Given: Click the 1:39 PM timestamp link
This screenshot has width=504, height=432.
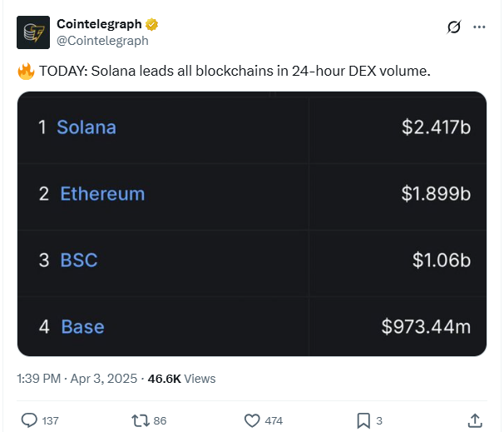Looking at the screenshot, I should tap(38, 379).
